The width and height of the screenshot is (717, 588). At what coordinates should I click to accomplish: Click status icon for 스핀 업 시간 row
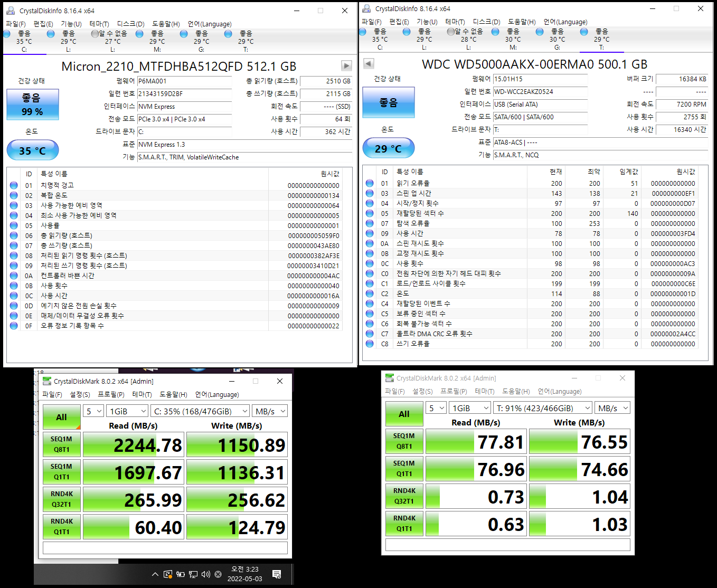(370, 193)
